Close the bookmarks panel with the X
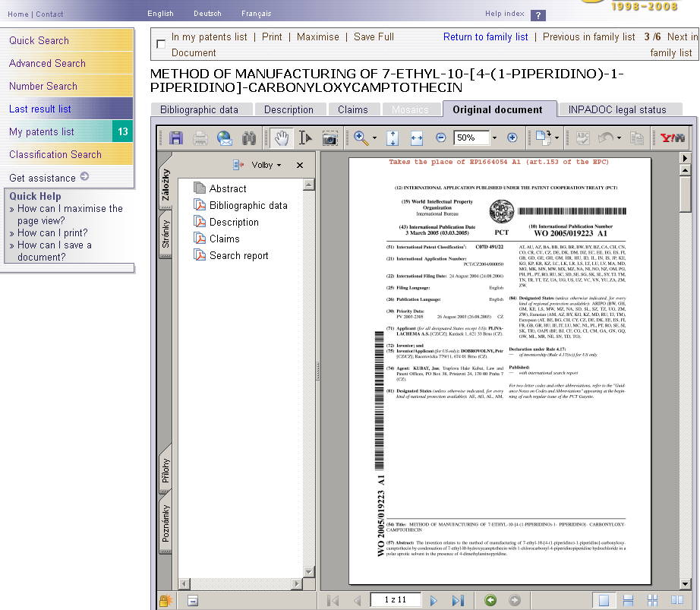 point(300,166)
